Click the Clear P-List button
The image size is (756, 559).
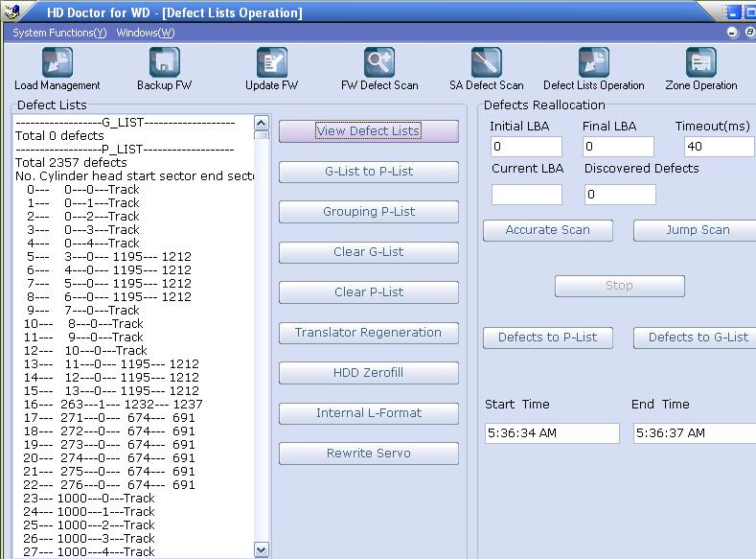369,292
